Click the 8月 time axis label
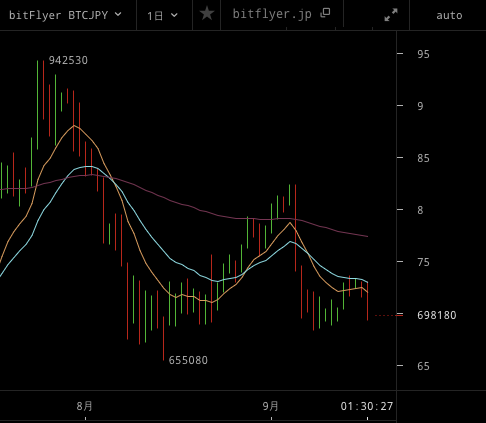This screenshot has width=486, height=423. (x=84, y=406)
